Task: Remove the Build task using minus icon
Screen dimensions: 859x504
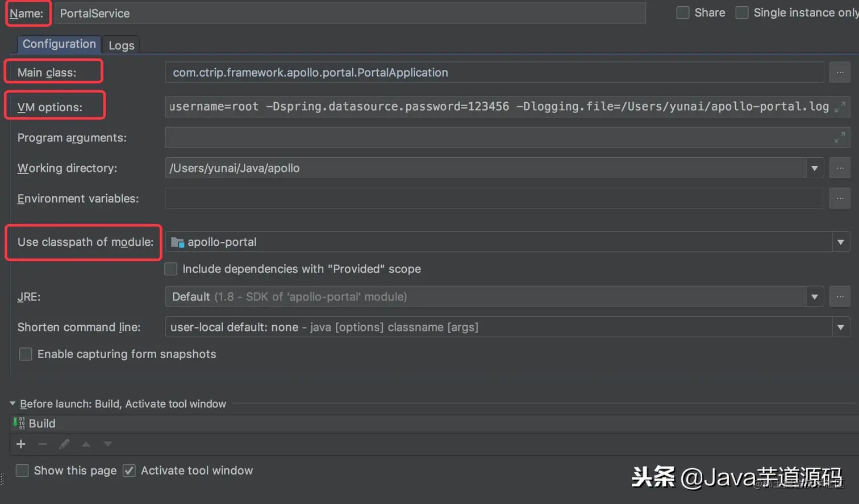Action: click(43, 444)
